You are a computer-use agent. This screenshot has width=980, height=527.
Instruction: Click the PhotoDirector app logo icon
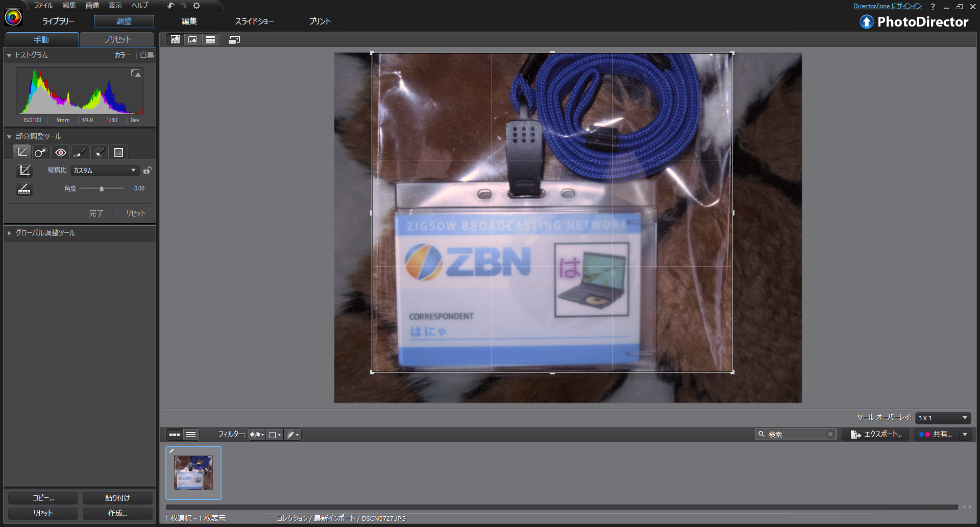click(13, 17)
